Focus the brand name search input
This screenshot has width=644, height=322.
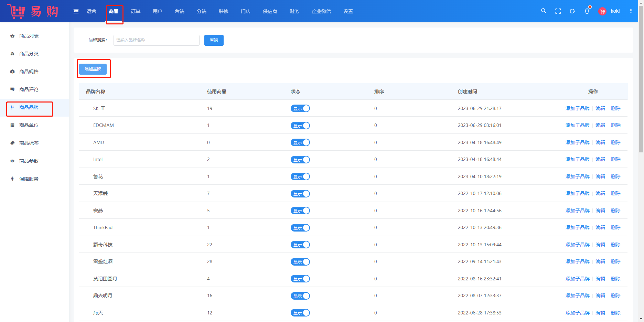point(157,40)
